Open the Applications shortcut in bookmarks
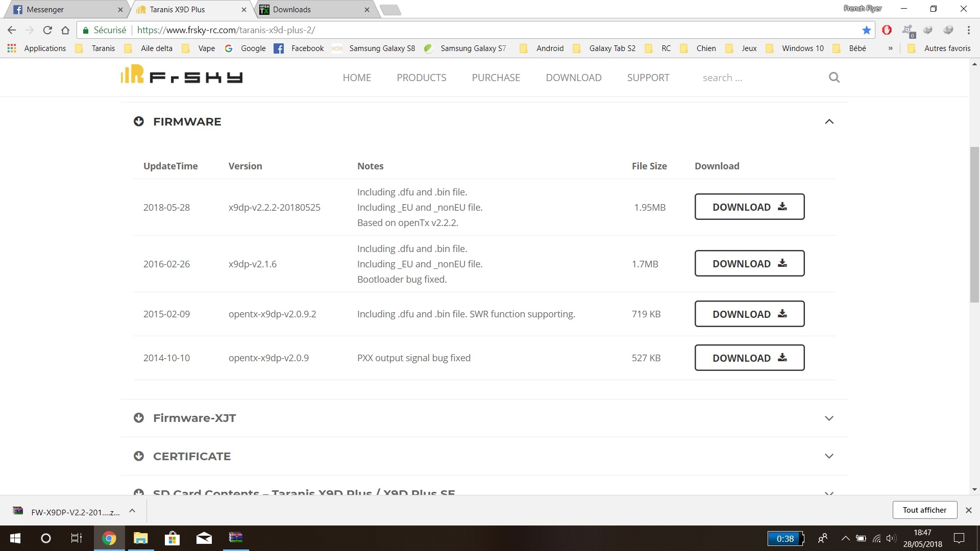Screen dimensions: 980x551 point(36,48)
